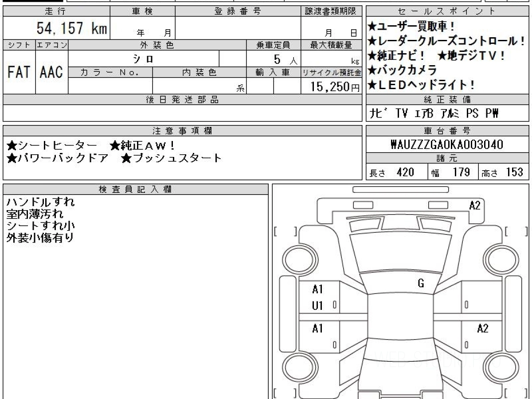
Task: Click the exterior color value シロ
Action: tap(144, 58)
